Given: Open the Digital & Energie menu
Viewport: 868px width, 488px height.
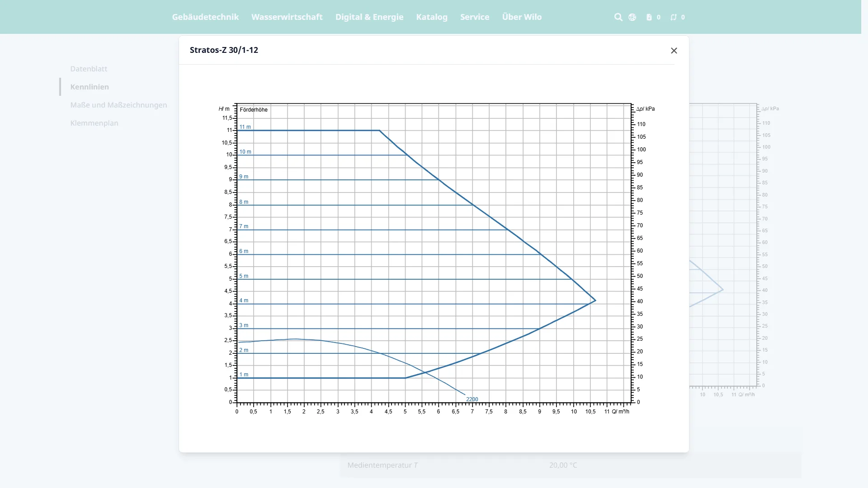Looking at the screenshot, I should (369, 17).
